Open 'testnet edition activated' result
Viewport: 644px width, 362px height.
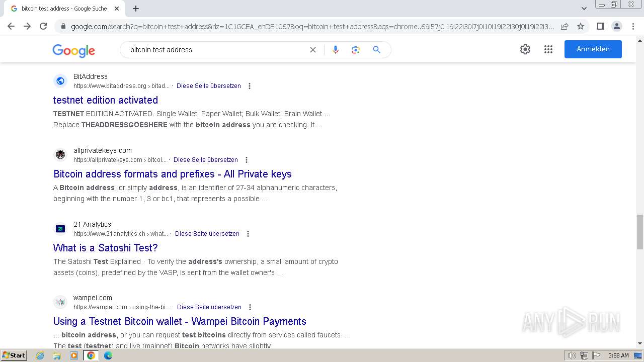coord(106,100)
